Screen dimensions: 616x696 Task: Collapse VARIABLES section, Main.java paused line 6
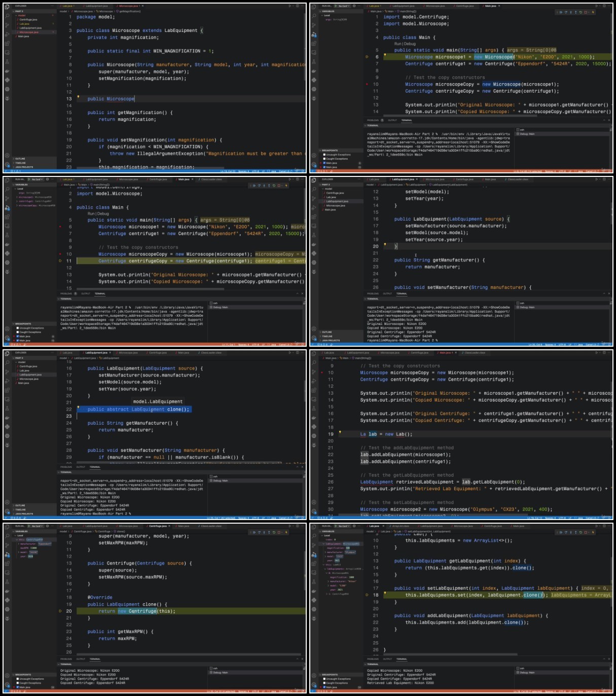click(340, 11)
